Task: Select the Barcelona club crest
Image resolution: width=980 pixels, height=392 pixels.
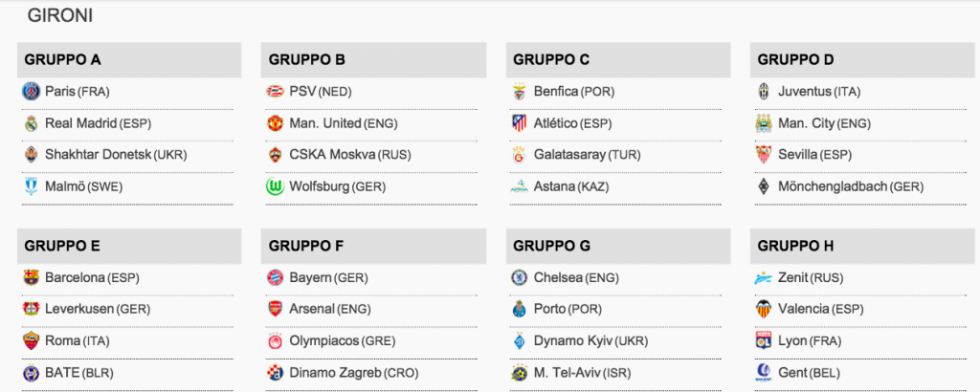Action: click(31, 278)
